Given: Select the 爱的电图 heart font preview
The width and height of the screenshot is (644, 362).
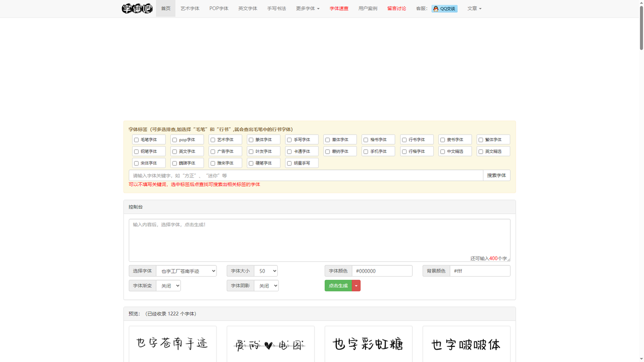Looking at the screenshot, I should (271, 344).
